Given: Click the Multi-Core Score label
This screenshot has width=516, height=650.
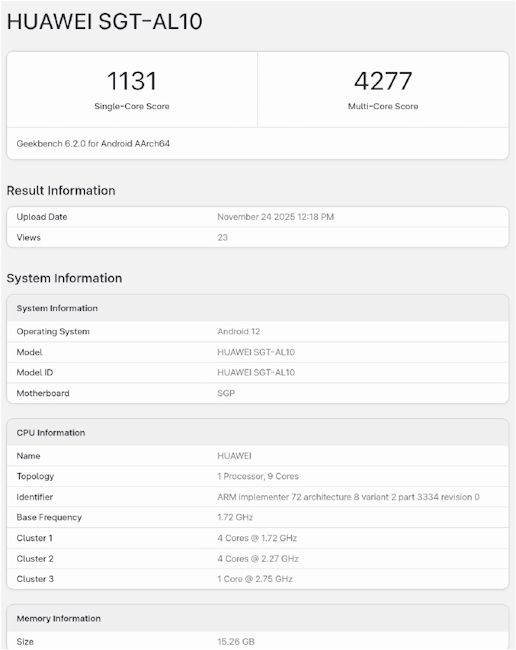Looking at the screenshot, I should [x=383, y=106].
